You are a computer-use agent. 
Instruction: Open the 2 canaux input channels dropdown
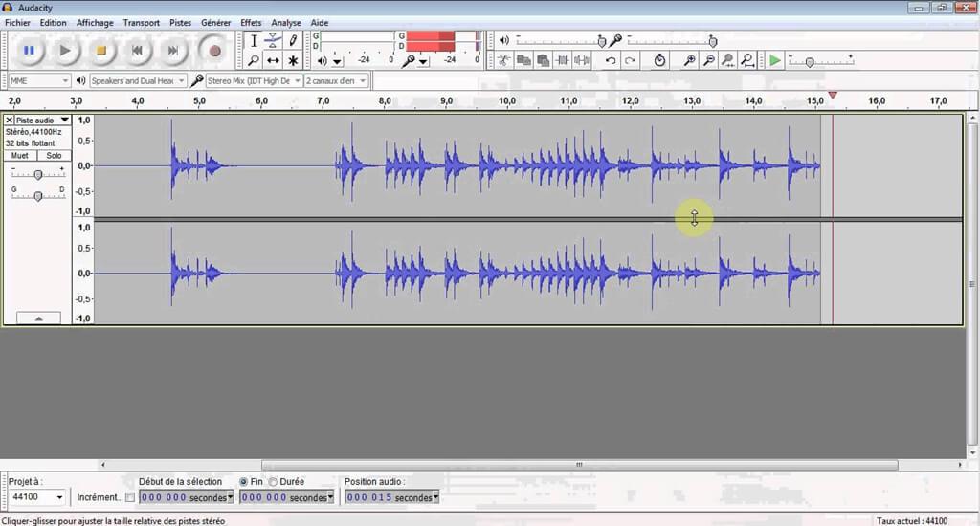(336, 80)
